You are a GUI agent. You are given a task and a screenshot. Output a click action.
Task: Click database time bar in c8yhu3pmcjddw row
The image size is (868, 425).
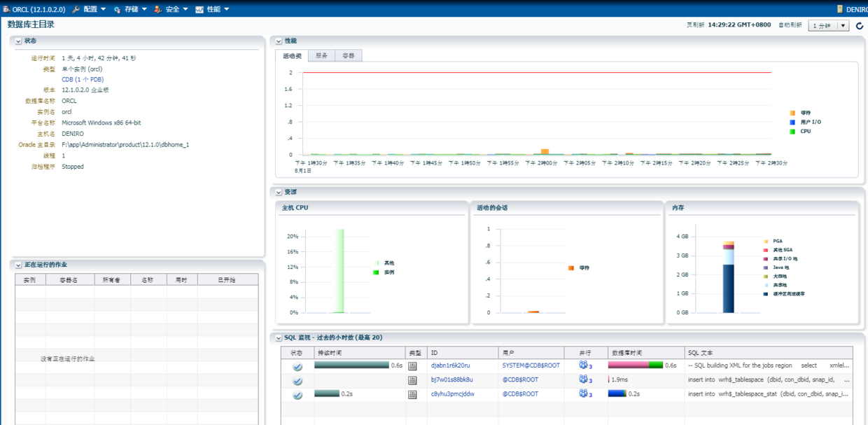(x=617, y=393)
